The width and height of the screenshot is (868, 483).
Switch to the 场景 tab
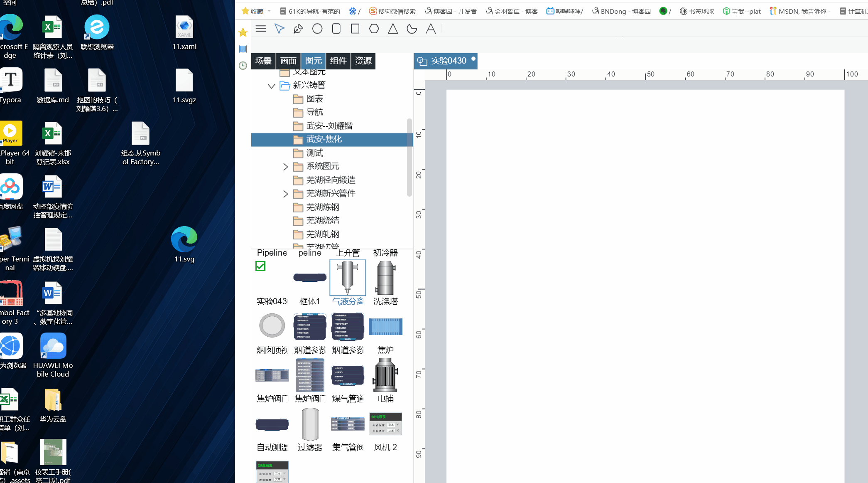click(263, 61)
